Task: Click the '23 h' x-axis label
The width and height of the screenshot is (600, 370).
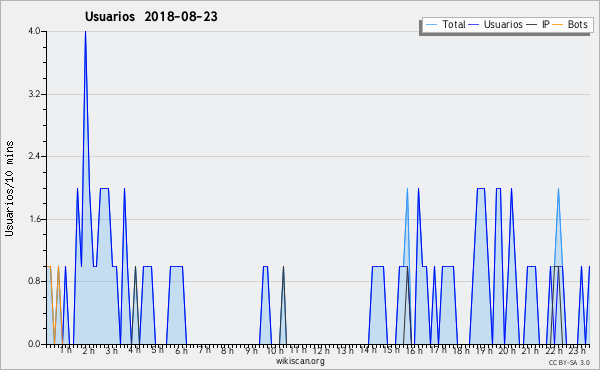Action: point(577,350)
